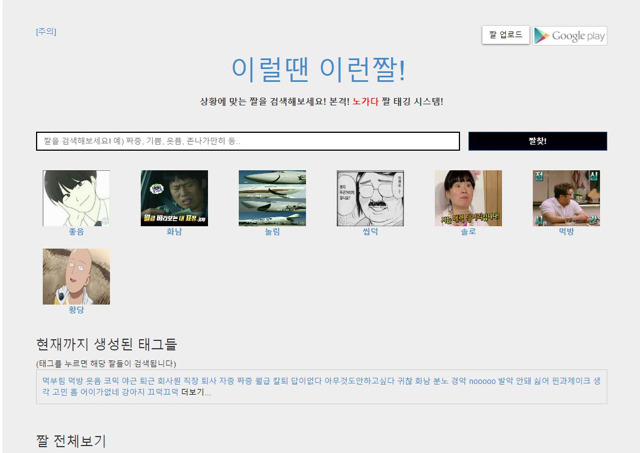
Task: Select the 웃음 tag
Action: (x=93, y=381)
